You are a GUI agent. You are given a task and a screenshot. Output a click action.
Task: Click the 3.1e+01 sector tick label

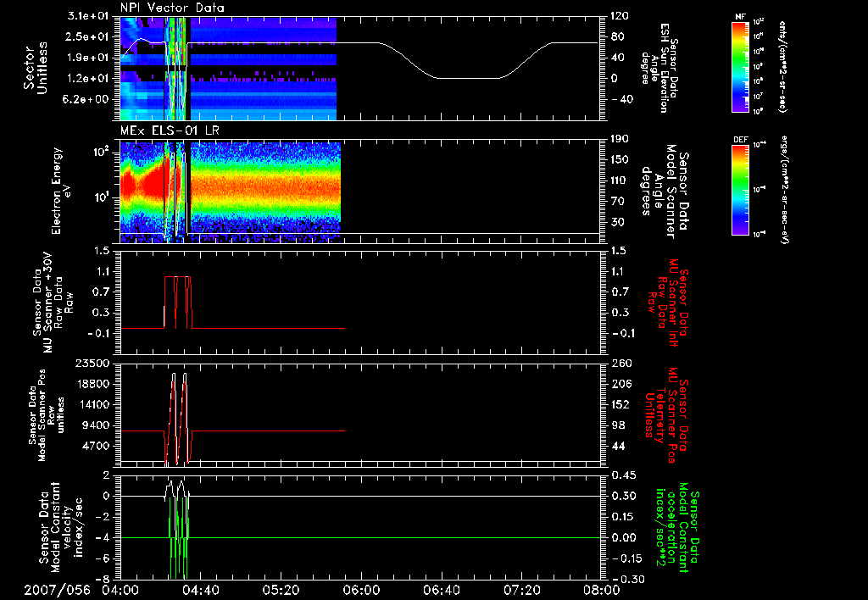(88, 16)
